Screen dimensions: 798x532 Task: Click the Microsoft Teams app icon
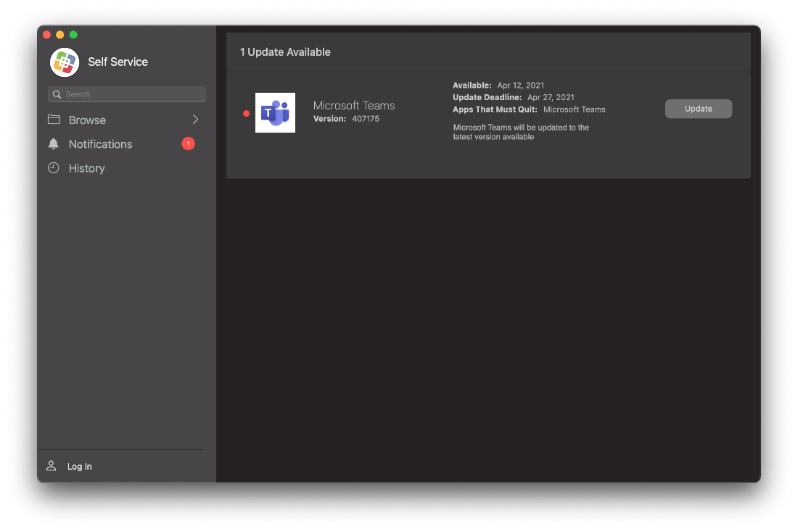coord(276,112)
